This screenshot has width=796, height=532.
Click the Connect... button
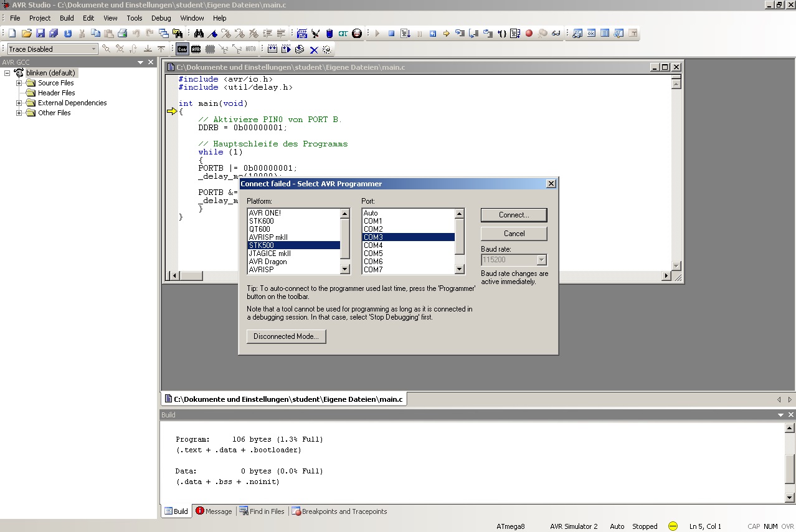pos(514,215)
